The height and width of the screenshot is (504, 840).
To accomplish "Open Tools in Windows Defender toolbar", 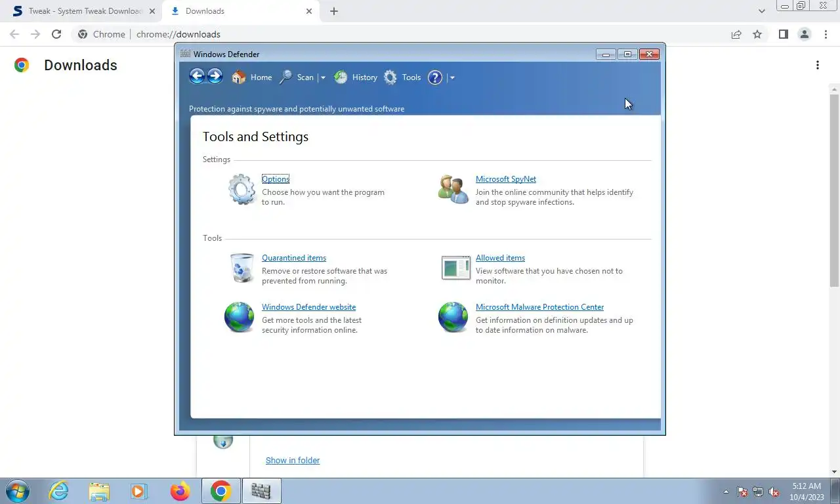I will point(402,77).
